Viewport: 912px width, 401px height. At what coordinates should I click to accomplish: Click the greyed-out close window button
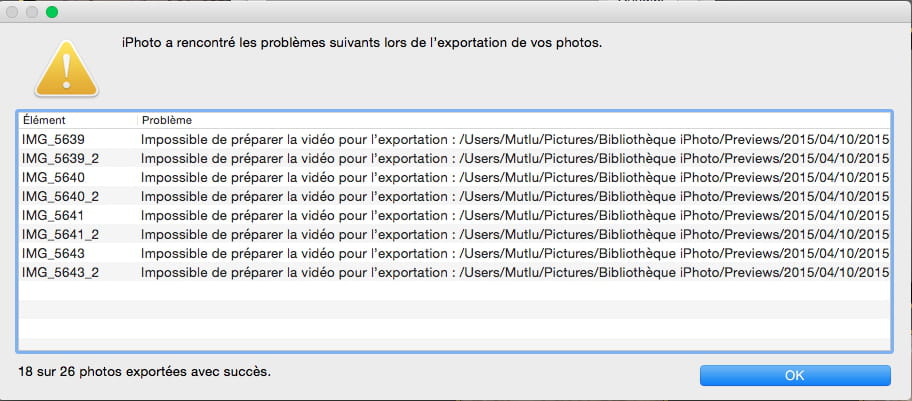(x=12, y=12)
